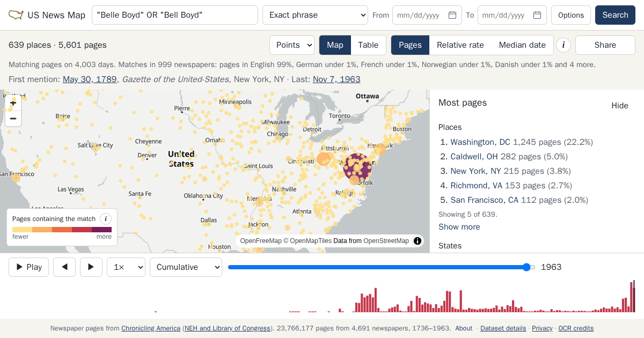Open Privacy footer link
The image size is (644, 338).
[542, 328]
